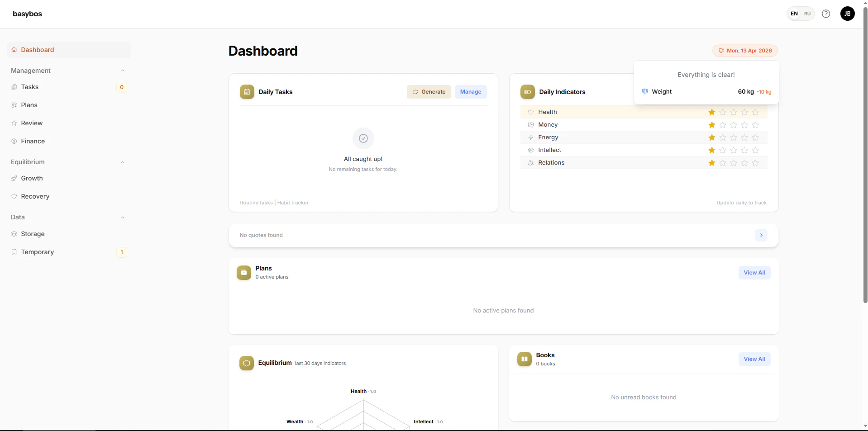
Task: Click the Daily Tasks calendar icon
Action: [247, 92]
